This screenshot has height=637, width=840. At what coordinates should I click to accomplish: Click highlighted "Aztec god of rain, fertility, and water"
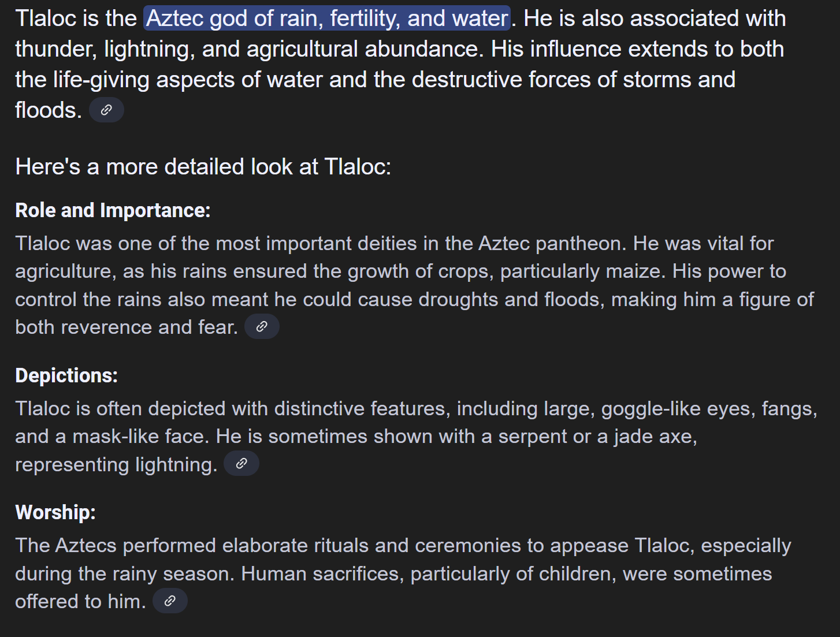pyautogui.click(x=327, y=18)
